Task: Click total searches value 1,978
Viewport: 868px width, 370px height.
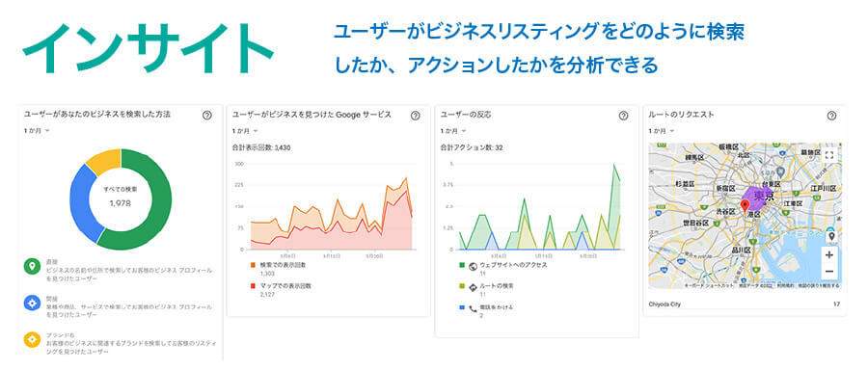Action: [x=121, y=203]
